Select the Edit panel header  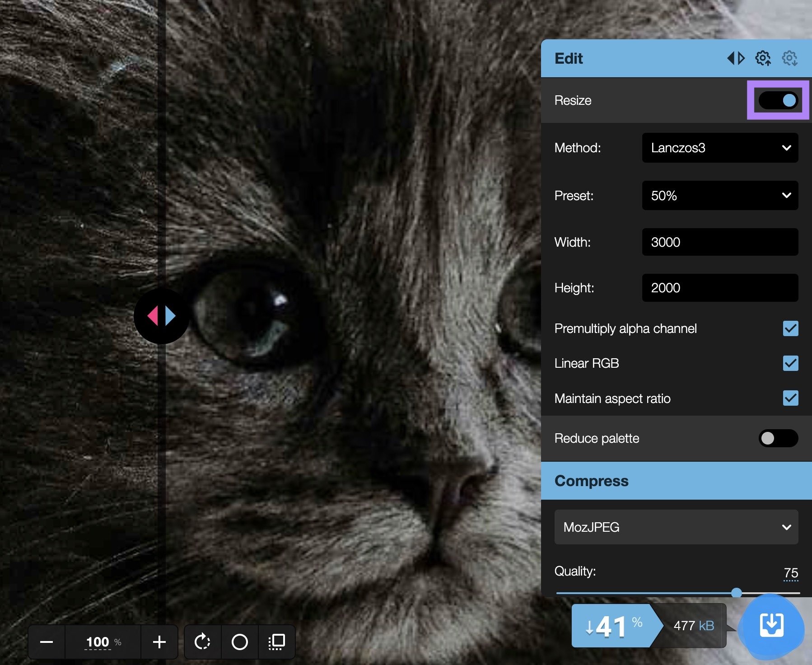[568, 58]
